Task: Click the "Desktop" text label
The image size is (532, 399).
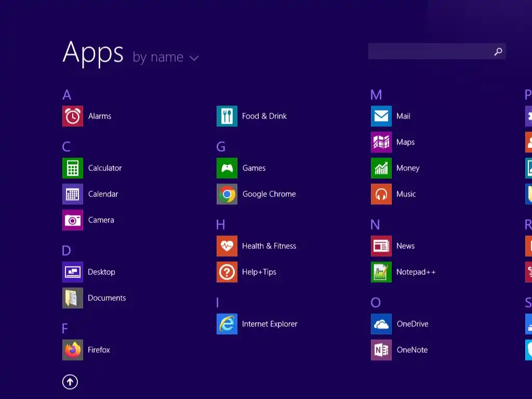Action: tap(101, 272)
